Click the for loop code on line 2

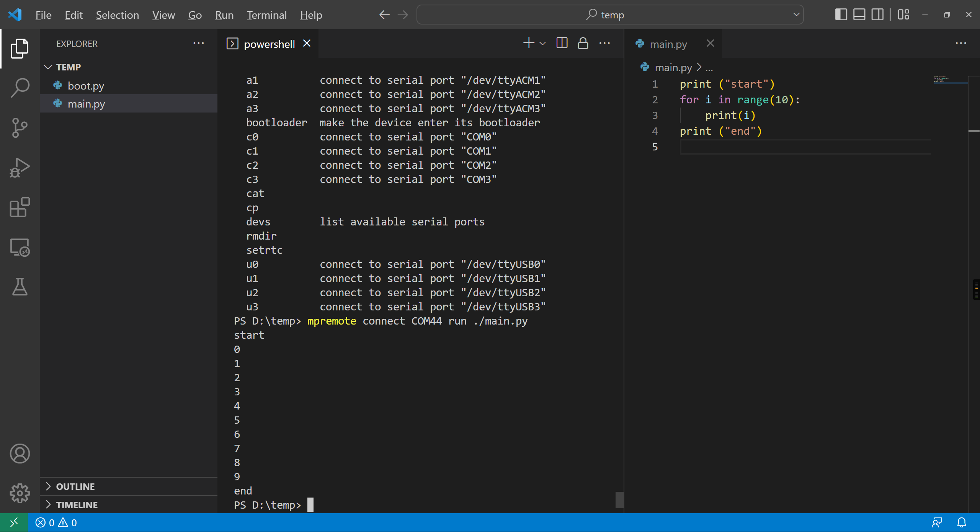[740, 100]
